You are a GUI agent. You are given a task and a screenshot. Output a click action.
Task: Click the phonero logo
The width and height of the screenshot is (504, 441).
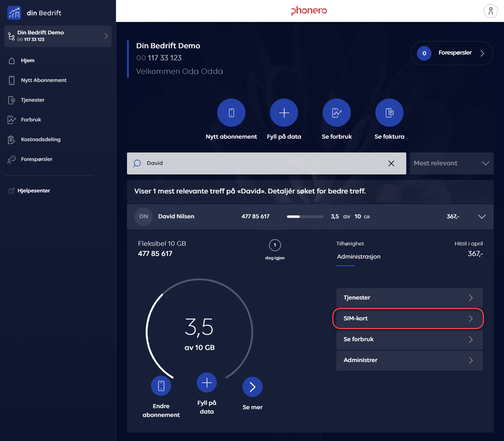pos(309,11)
